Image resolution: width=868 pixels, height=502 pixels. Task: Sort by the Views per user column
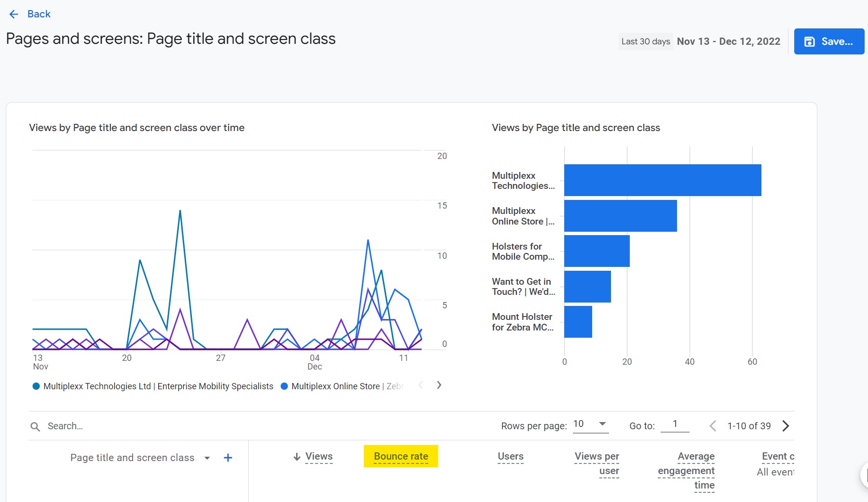[597, 463]
